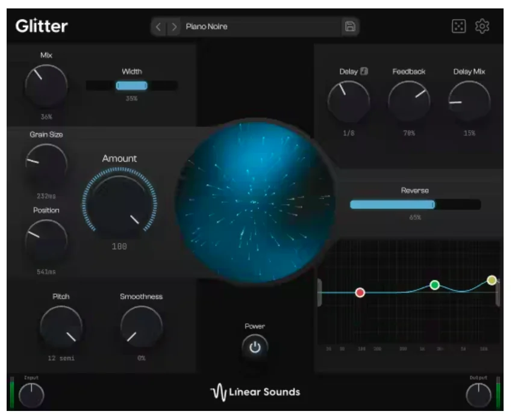Viewport: 512px width, 420px height.
Task: Click the Mix knob
Action: pyautogui.click(x=46, y=86)
